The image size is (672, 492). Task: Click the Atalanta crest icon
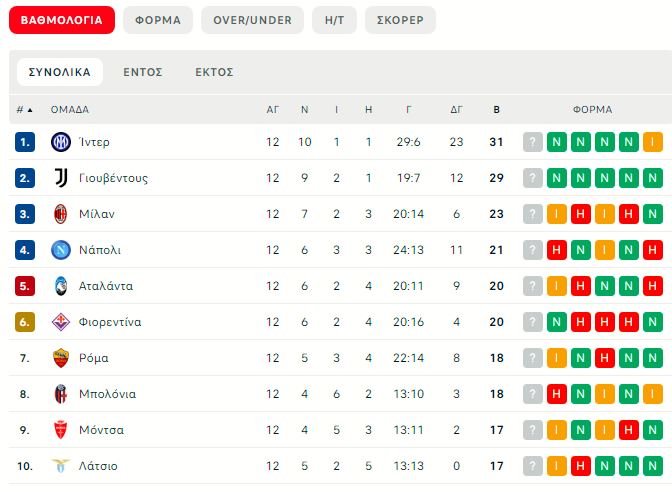61,286
